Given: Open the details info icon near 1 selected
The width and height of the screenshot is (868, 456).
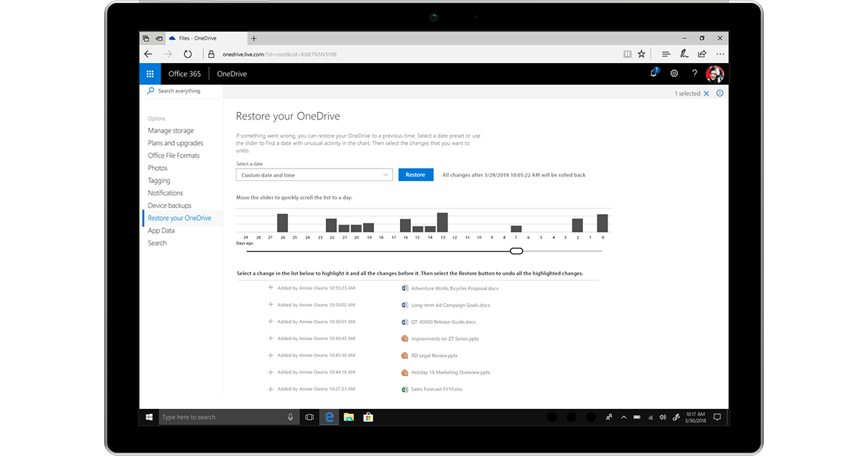Looking at the screenshot, I should (719, 93).
